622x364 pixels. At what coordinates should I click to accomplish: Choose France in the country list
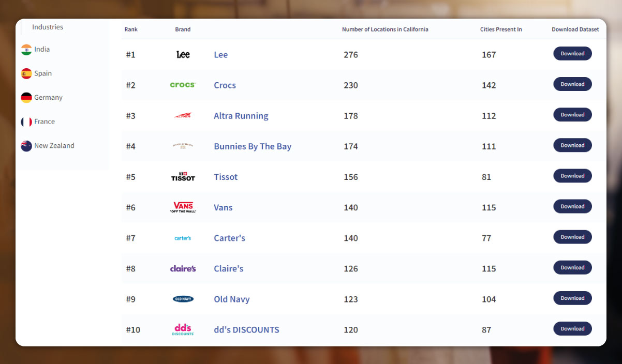click(45, 122)
